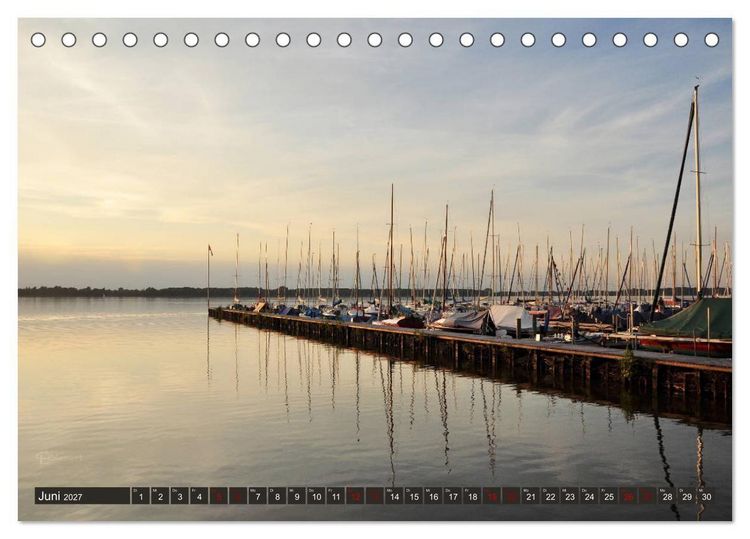Click the date cell numbered 28
Screen dimensions: 750x539
coord(667,496)
